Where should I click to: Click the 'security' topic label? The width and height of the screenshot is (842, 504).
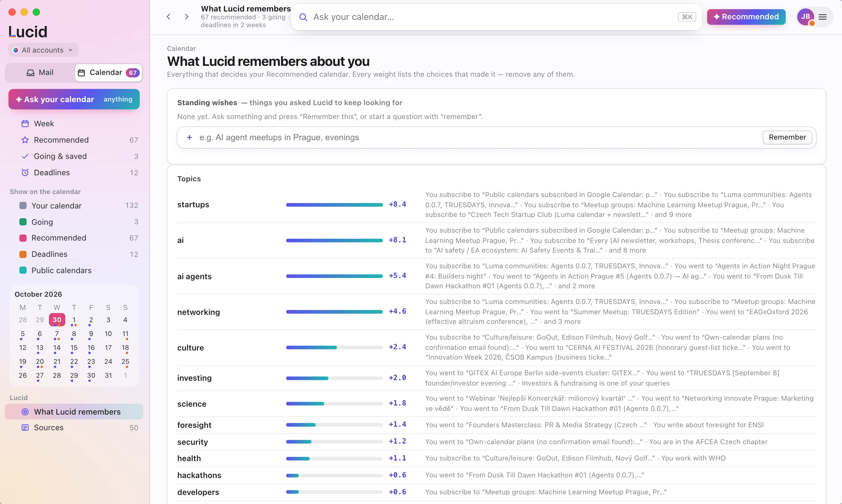(192, 442)
